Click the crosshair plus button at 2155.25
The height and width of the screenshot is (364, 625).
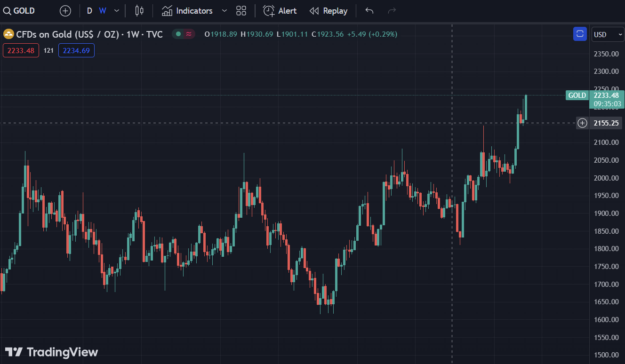(x=583, y=123)
